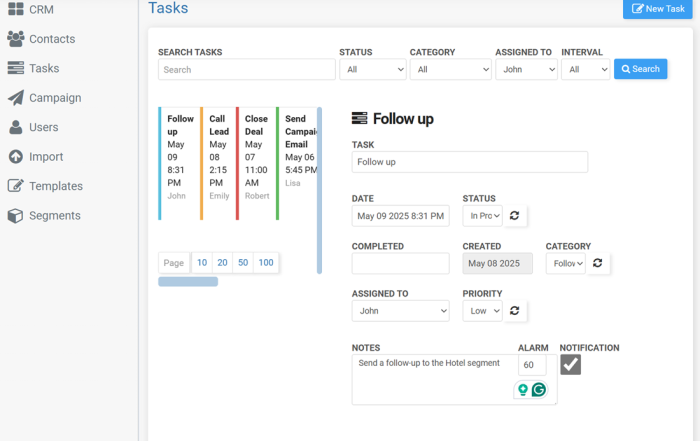Click the Segments cube icon
The width and height of the screenshot is (700, 441).
(16, 216)
